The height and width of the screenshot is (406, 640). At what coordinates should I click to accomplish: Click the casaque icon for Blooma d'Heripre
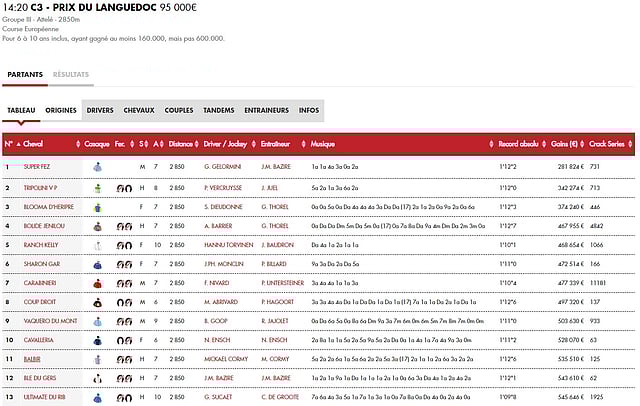click(97, 207)
